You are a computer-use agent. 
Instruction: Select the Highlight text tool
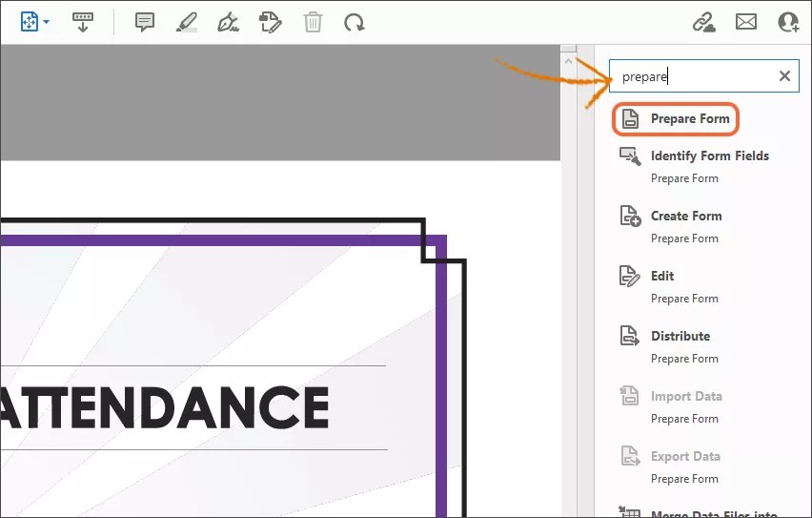click(x=187, y=21)
